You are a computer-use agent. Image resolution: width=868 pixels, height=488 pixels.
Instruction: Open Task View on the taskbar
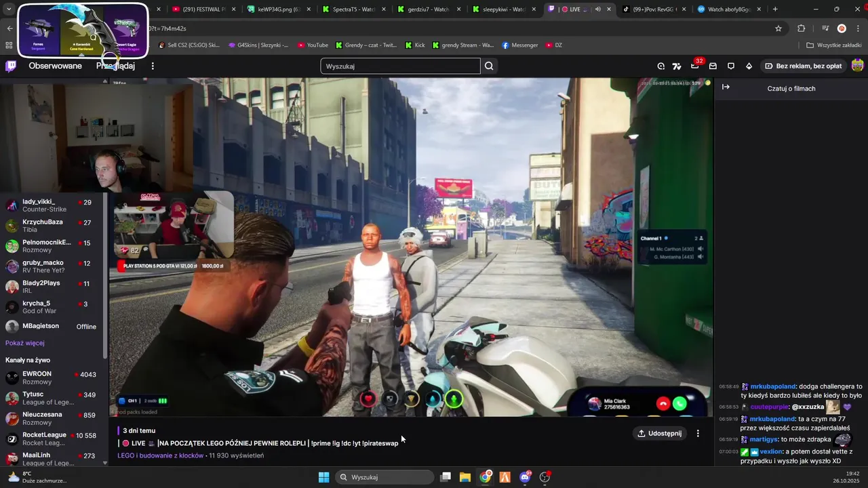tap(446, 477)
